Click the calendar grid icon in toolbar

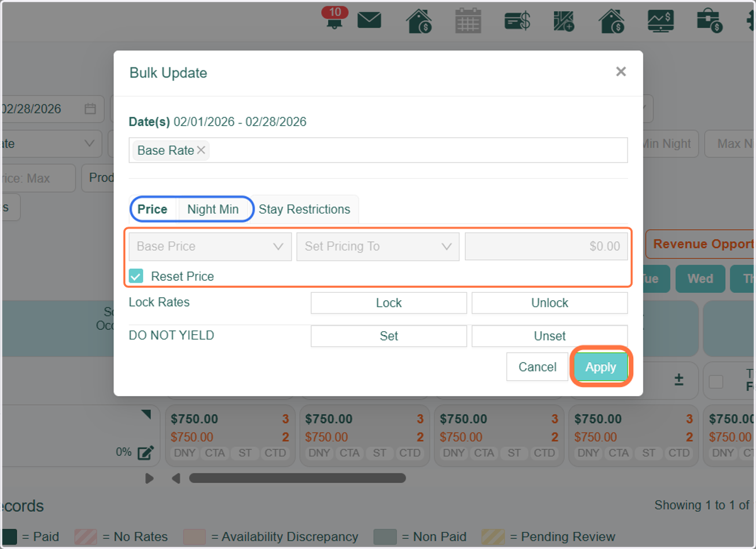click(x=468, y=20)
